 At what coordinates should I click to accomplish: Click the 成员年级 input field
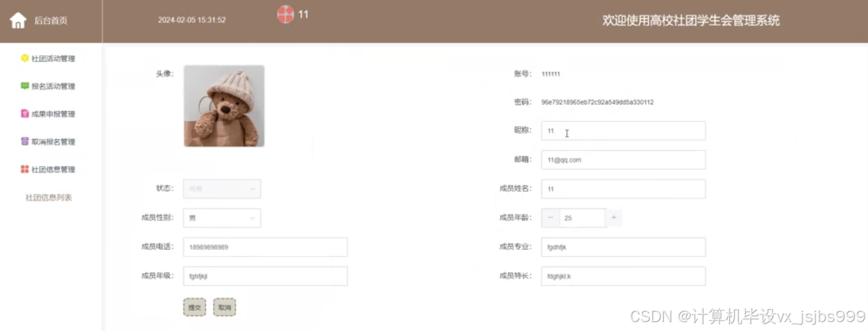[265, 276]
